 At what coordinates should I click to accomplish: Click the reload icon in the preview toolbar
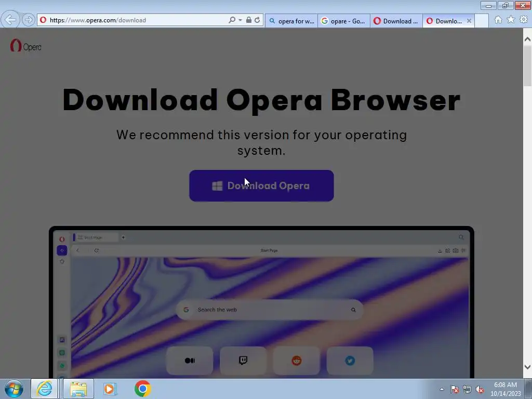click(96, 250)
